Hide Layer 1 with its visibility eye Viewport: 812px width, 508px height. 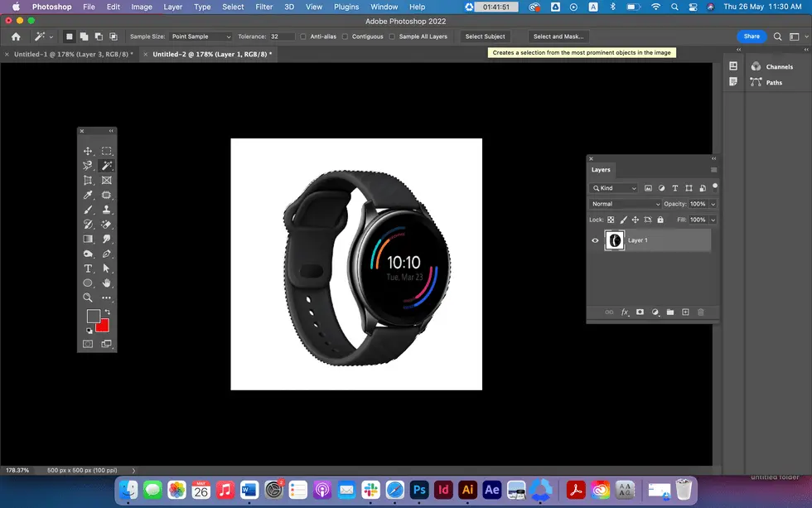pos(594,240)
